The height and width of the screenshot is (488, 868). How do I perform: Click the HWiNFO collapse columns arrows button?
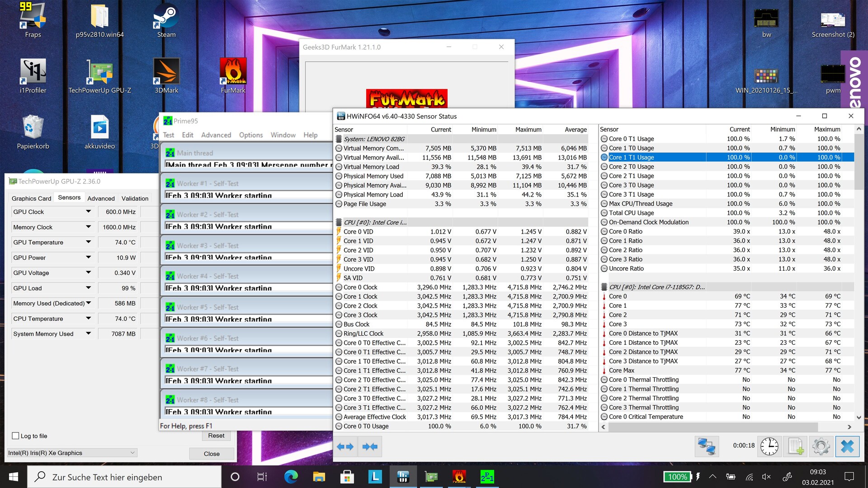370,446
